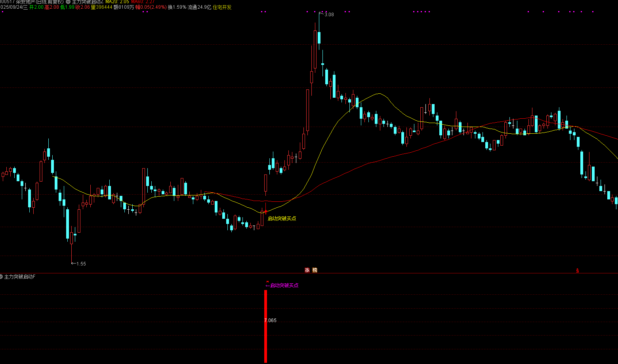Click the 幅0.05(2.49%) change value
Image resolution: width=618 pixels, height=364 pixels.
tap(151, 7)
